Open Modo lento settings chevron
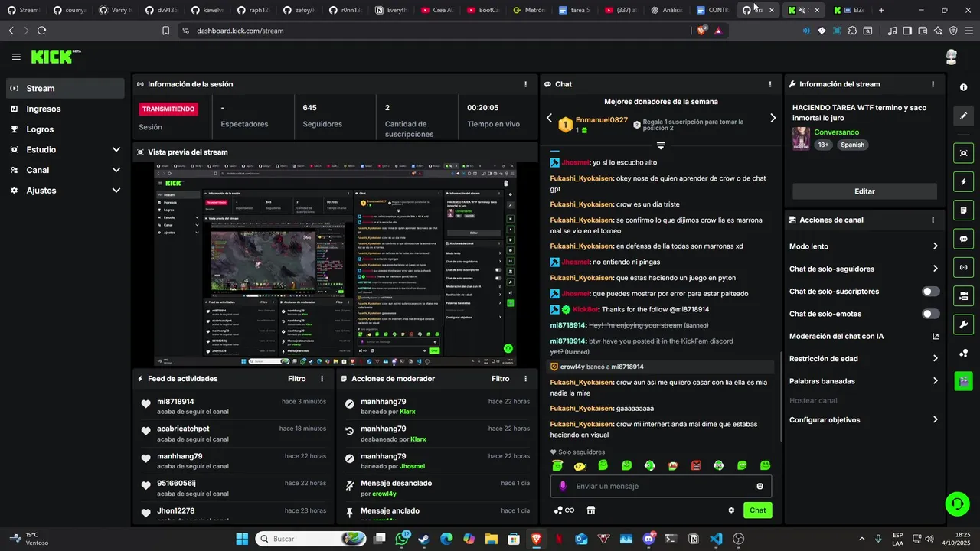980x551 pixels. coord(935,246)
